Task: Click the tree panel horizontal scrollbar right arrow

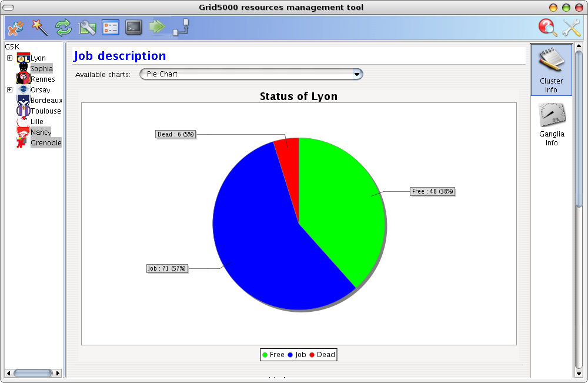Action: [x=58, y=373]
